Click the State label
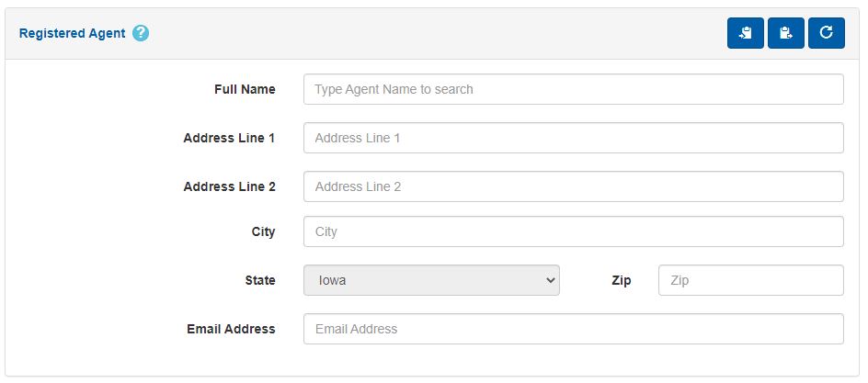Screen dimensions: 868x383 (259, 280)
